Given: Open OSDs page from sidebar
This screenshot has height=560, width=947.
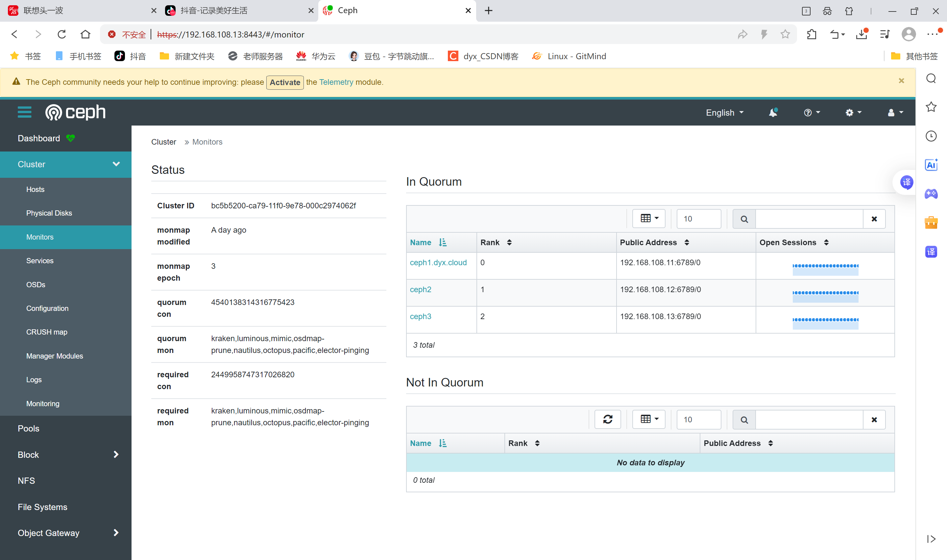Looking at the screenshot, I should point(36,285).
